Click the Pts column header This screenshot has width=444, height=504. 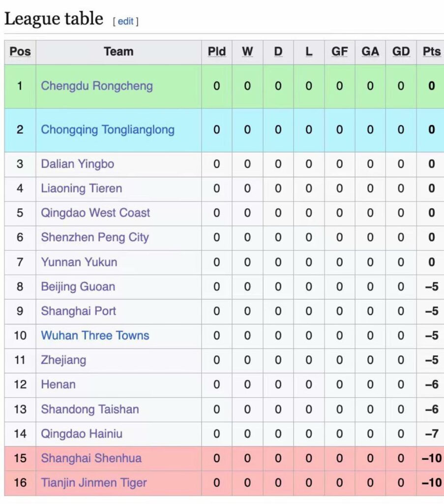[431, 52]
